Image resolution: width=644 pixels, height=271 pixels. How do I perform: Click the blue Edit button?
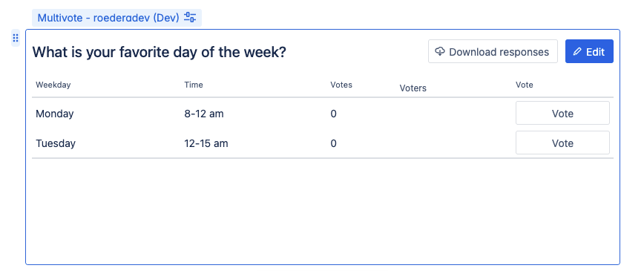point(589,51)
